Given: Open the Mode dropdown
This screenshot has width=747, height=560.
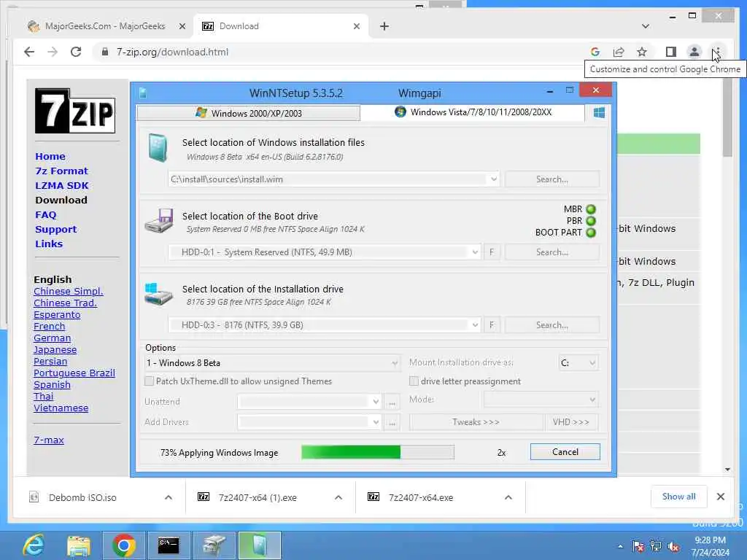Looking at the screenshot, I should click(541, 400).
